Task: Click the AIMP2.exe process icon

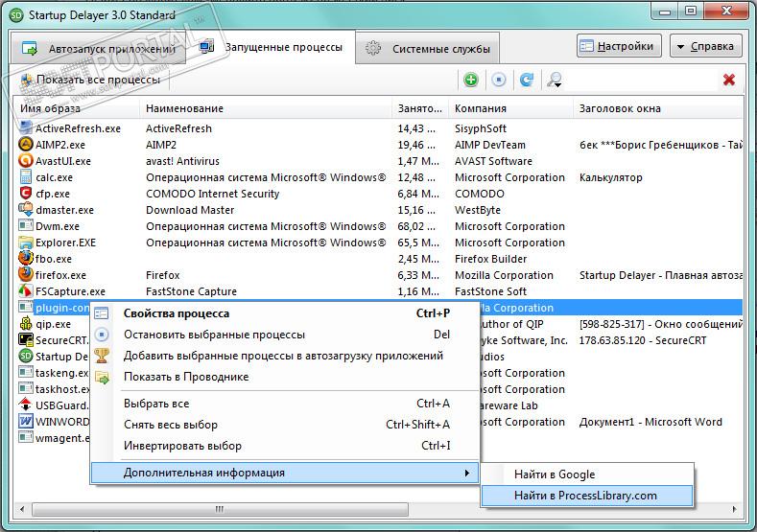Action: [x=26, y=144]
